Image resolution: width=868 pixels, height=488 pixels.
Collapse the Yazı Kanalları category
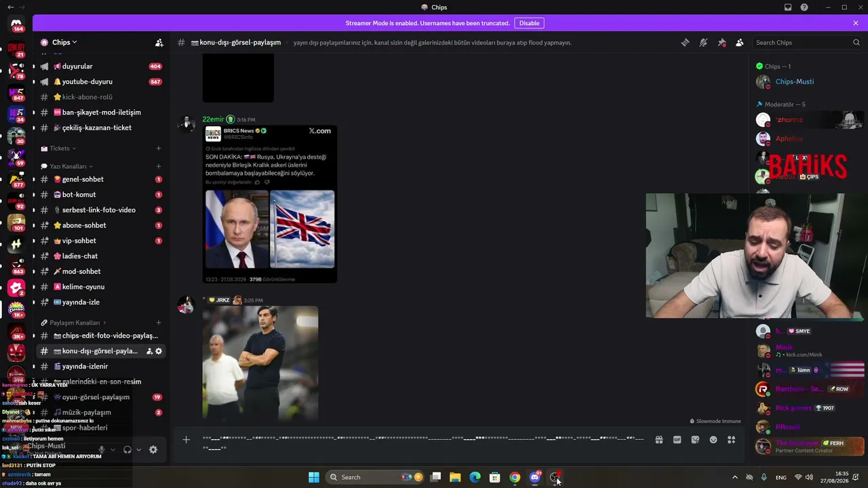click(67, 167)
